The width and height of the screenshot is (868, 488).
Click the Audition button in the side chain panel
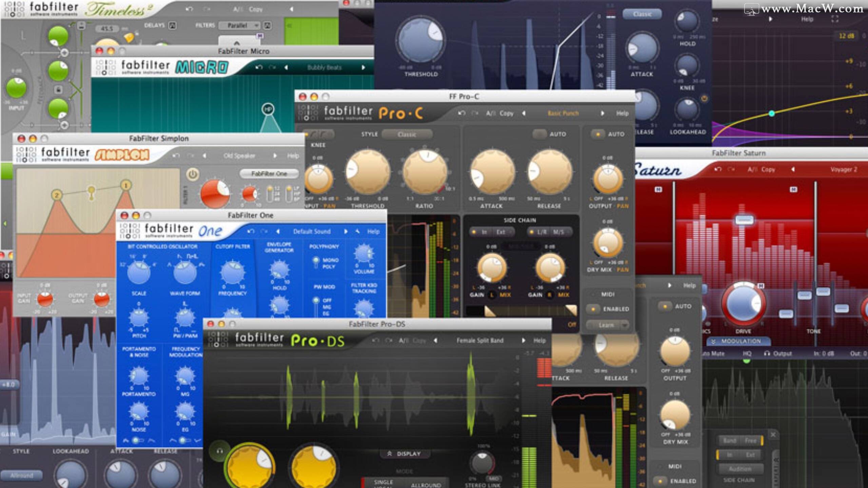(740, 469)
